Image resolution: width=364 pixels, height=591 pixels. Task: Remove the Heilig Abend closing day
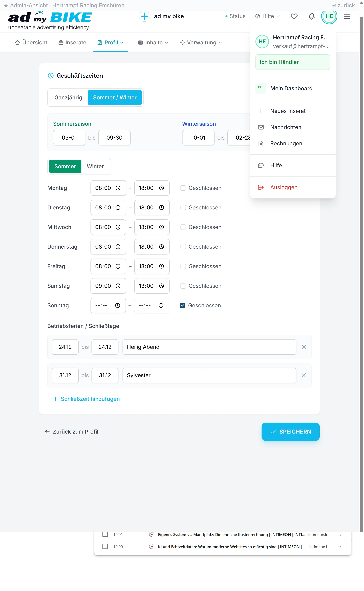(x=304, y=347)
